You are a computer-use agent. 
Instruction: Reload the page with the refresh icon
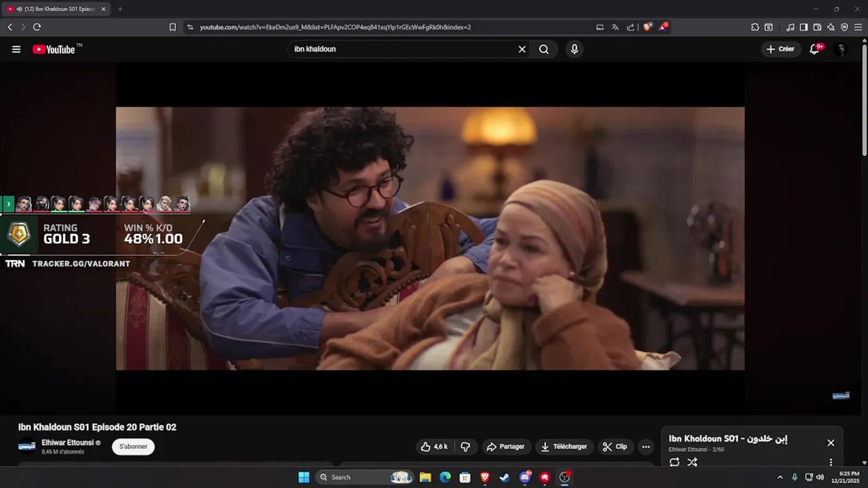(x=37, y=27)
